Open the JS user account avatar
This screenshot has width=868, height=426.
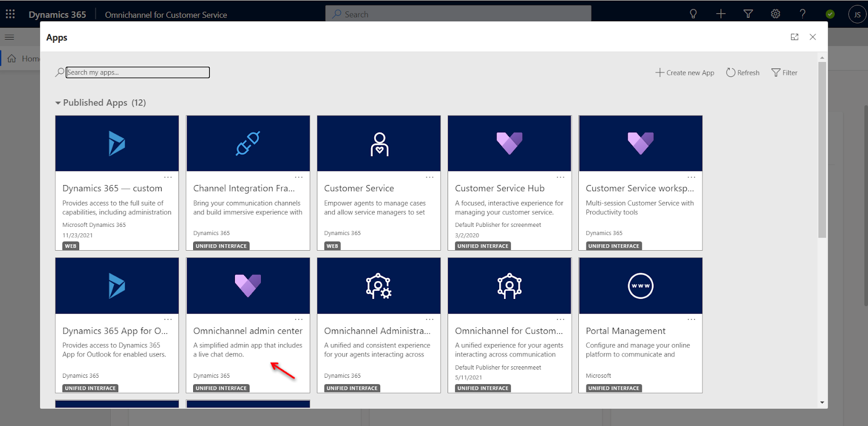pos(857,15)
